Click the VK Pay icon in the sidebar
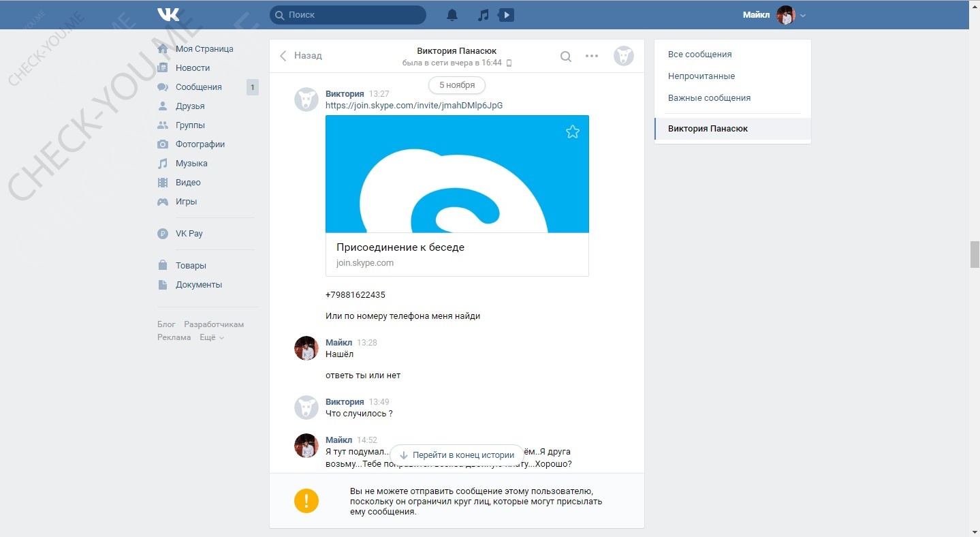Image resolution: width=980 pixels, height=537 pixels. pos(163,234)
